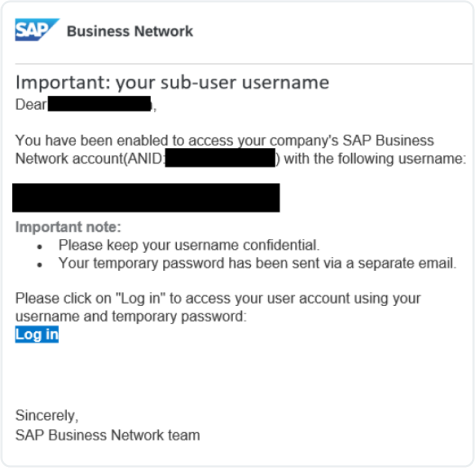The image size is (475, 468).
Task: Select the Business Network header title
Action: (130, 31)
